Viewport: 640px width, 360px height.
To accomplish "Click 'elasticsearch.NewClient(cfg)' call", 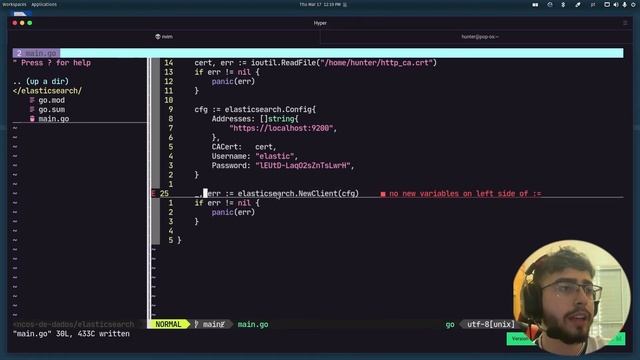I will coord(298,193).
